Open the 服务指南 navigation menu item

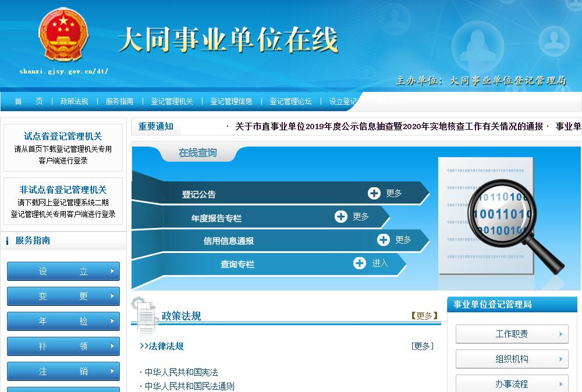(x=119, y=101)
